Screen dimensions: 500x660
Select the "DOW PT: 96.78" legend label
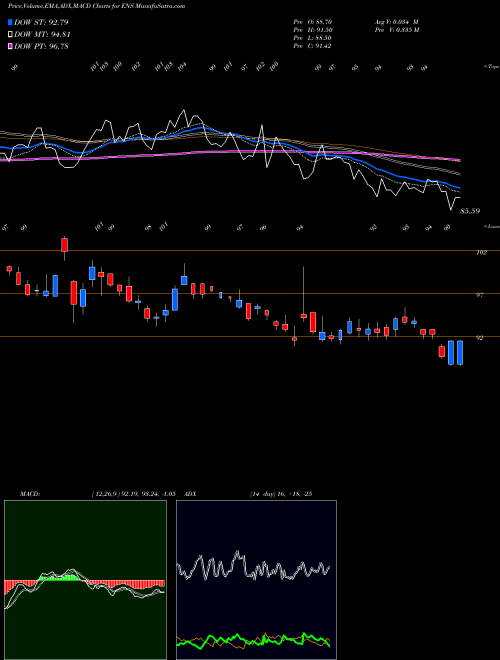(x=41, y=46)
